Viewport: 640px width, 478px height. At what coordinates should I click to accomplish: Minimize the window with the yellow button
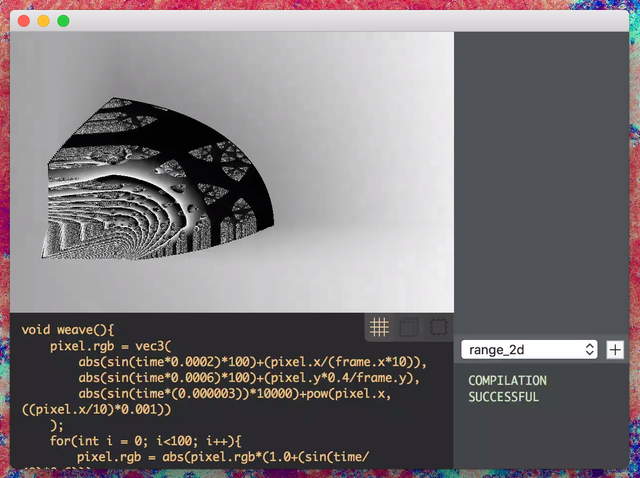pyautogui.click(x=44, y=21)
